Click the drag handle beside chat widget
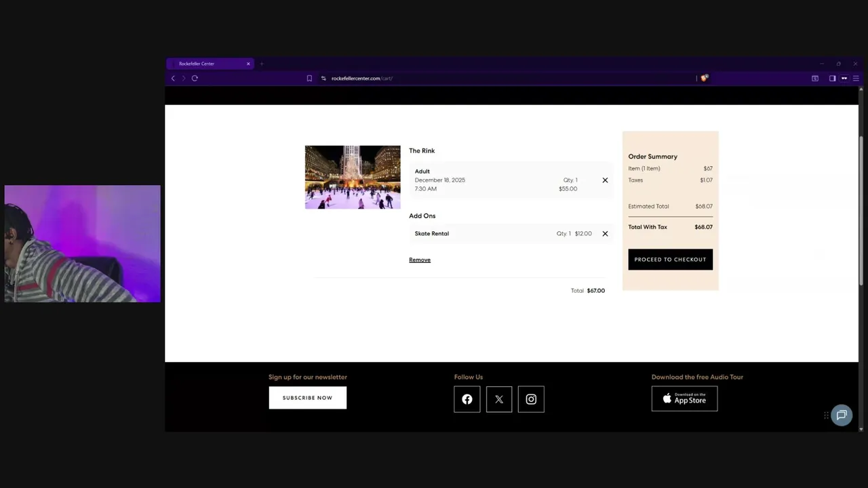The image size is (868, 488). click(826, 415)
